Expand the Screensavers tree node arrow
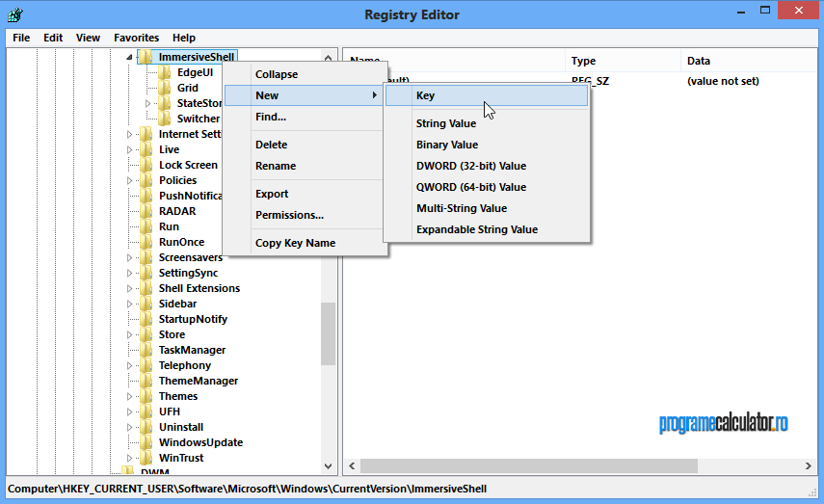The image size is (824, 504). pos(129,257)
